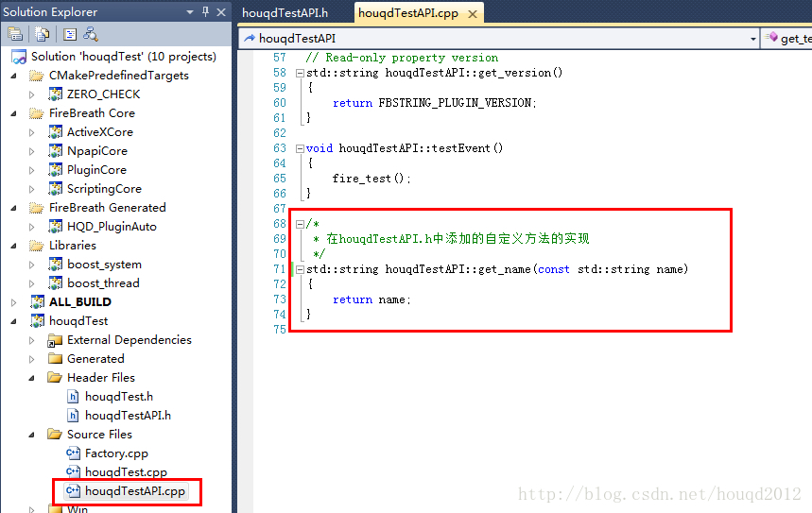Expand the PluginCore project node
The image size is (812, 513).
(x=31, y=170)
